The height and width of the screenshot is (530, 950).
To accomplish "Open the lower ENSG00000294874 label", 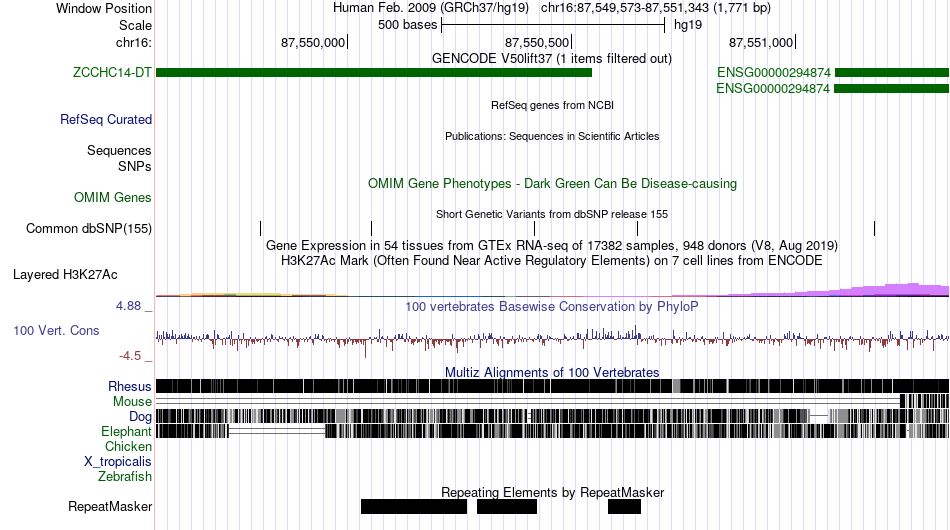I will (x=773, y=88).
